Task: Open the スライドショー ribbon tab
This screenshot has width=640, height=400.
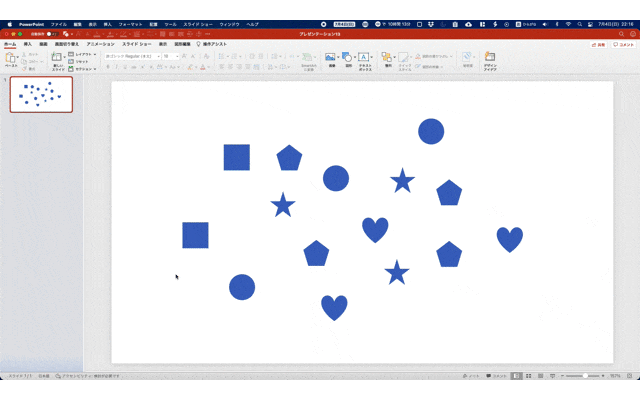Action: [137, 44]
